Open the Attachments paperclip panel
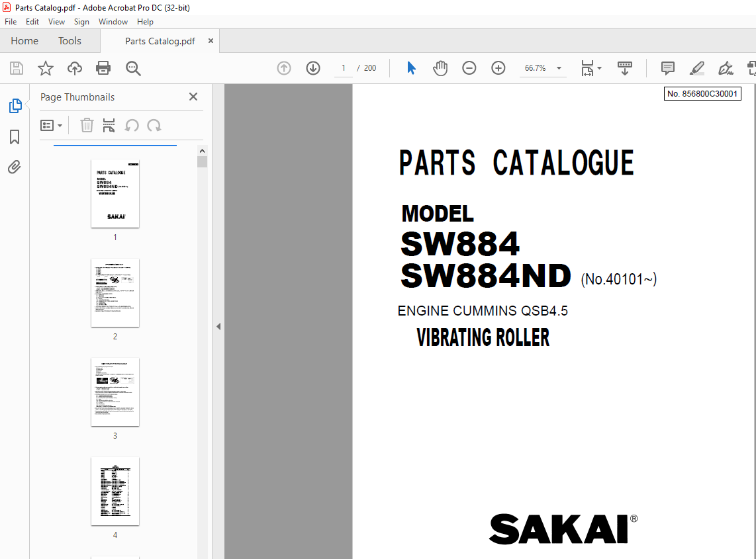Viewport: 756px width, 559px height. (x=15, y=167)
